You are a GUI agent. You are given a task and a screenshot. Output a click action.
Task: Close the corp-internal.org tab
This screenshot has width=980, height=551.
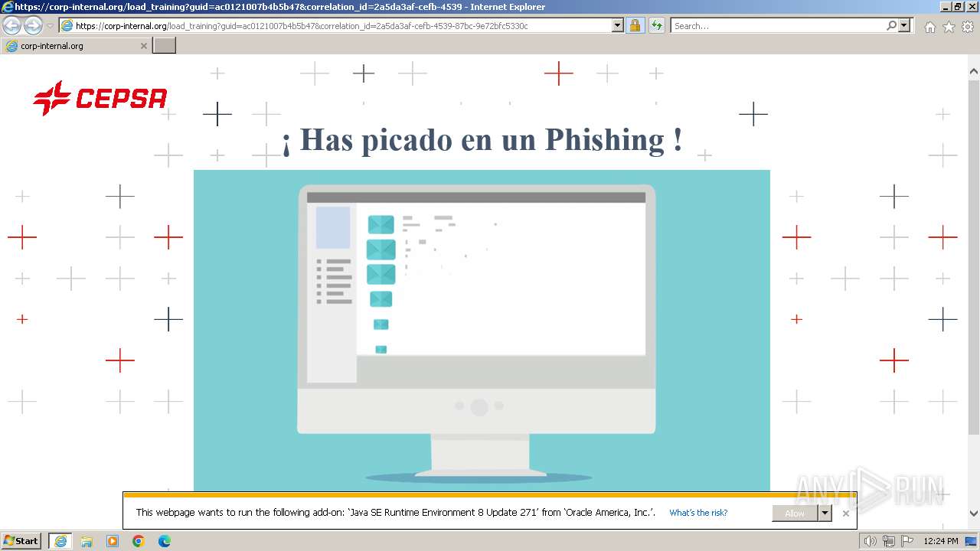[143, 46]
